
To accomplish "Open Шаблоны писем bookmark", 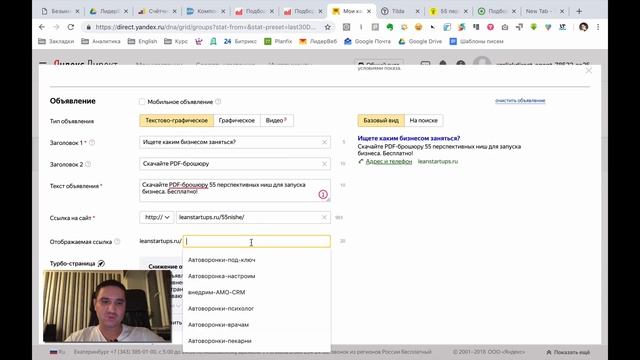I will 476,41.
